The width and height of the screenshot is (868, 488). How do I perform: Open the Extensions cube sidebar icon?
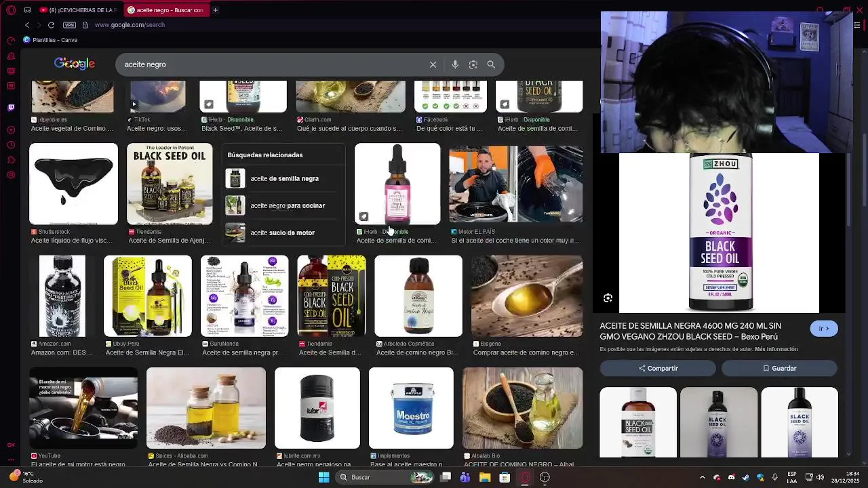pyautogui.click(x=11, y=160)
